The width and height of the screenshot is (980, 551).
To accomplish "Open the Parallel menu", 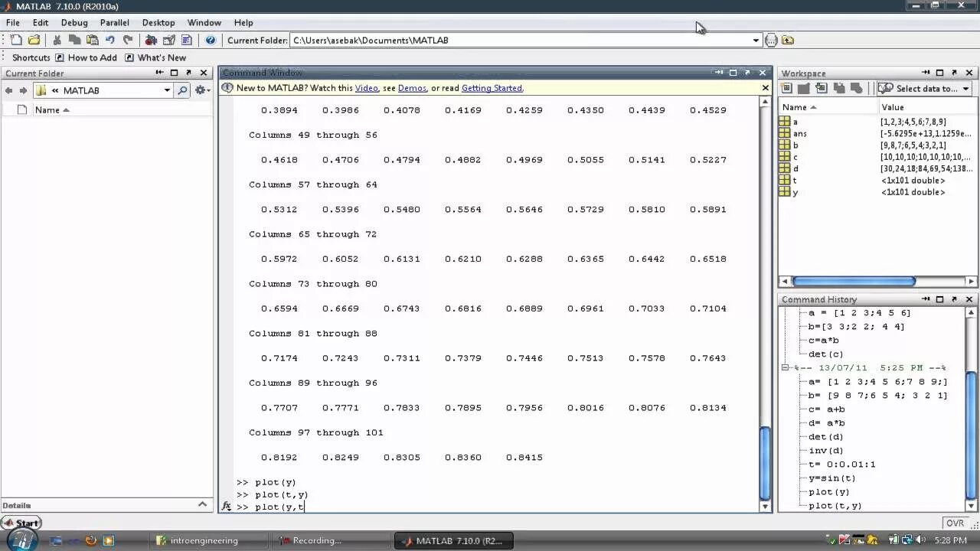I will click(x=115, y=22).
